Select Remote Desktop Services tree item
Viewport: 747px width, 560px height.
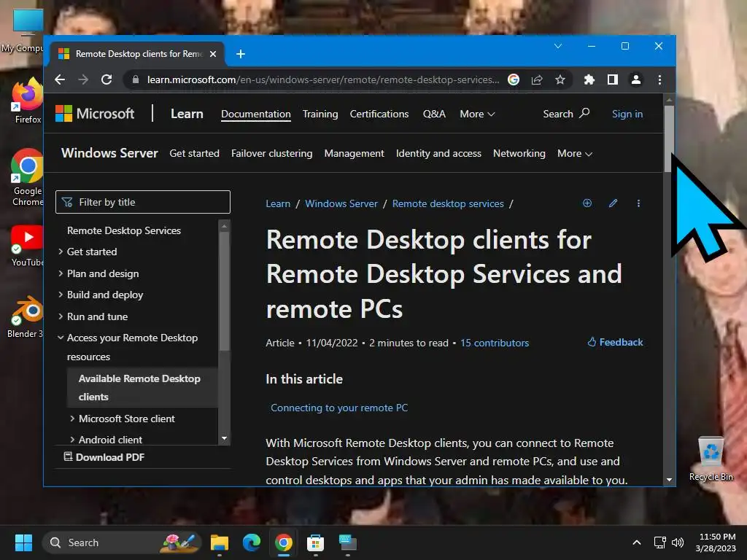tap(124, 230)
